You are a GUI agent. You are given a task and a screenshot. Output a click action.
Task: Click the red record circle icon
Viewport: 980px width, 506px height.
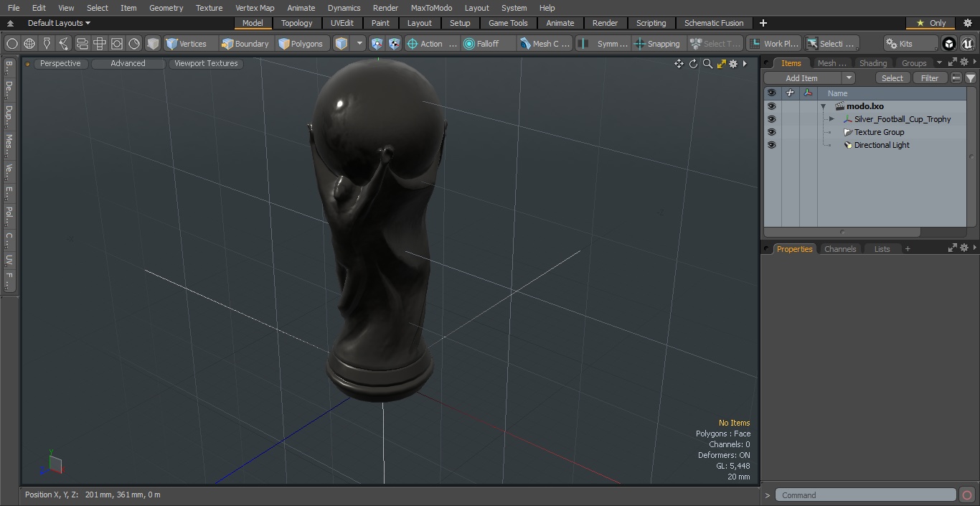tap(967, 495)
